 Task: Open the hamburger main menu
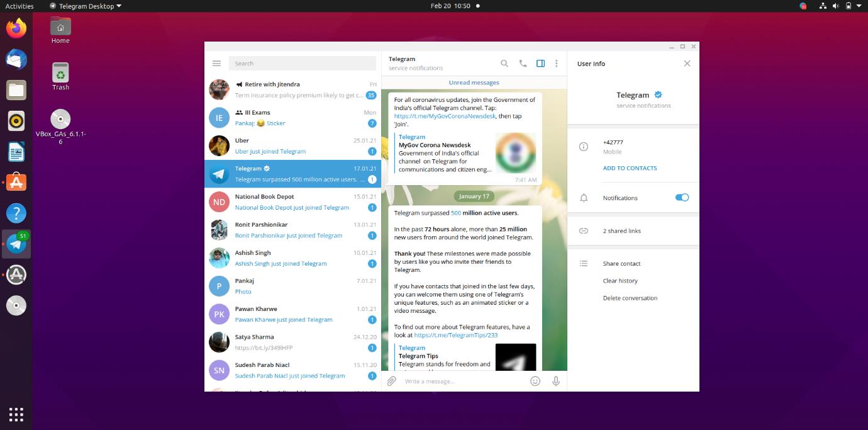pos(216,64)
